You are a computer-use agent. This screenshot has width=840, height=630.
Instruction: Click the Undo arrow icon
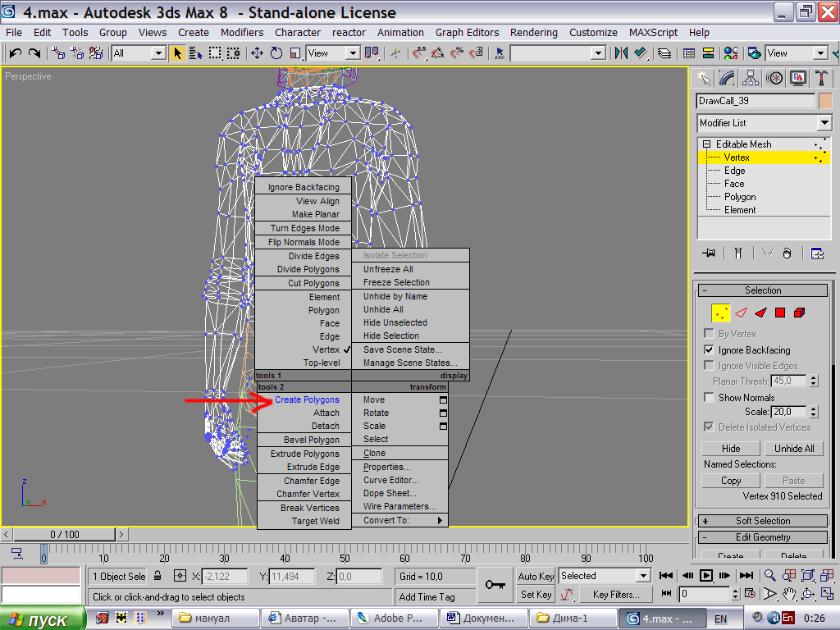pos(15,53)
